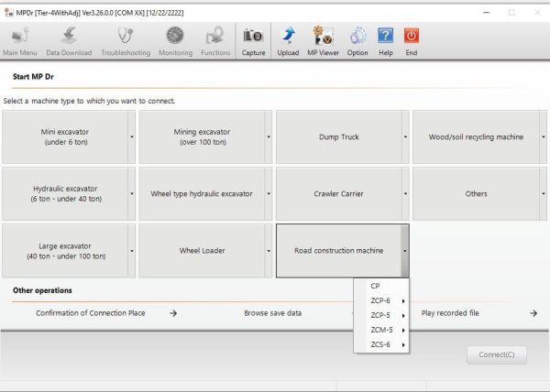Expand the Wheel Loader dropdown arrow
Screen dimensions: 550x392
tap(269, 251)
